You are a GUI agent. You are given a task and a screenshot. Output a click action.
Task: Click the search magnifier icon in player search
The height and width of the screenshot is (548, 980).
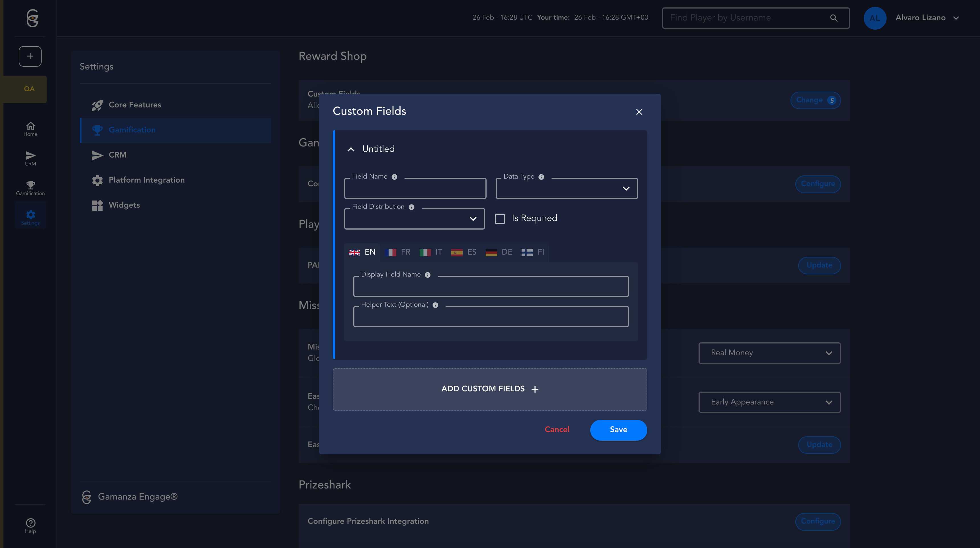click(x=833, y=18)
